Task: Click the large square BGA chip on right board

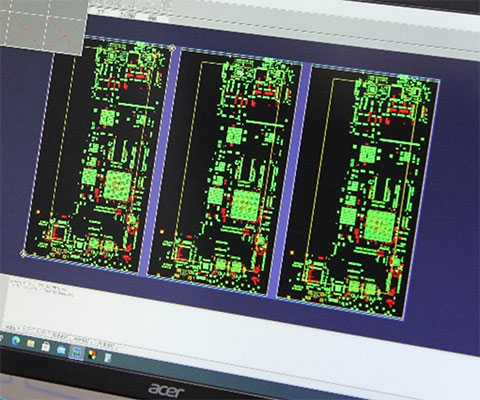Action: point(379,225)
